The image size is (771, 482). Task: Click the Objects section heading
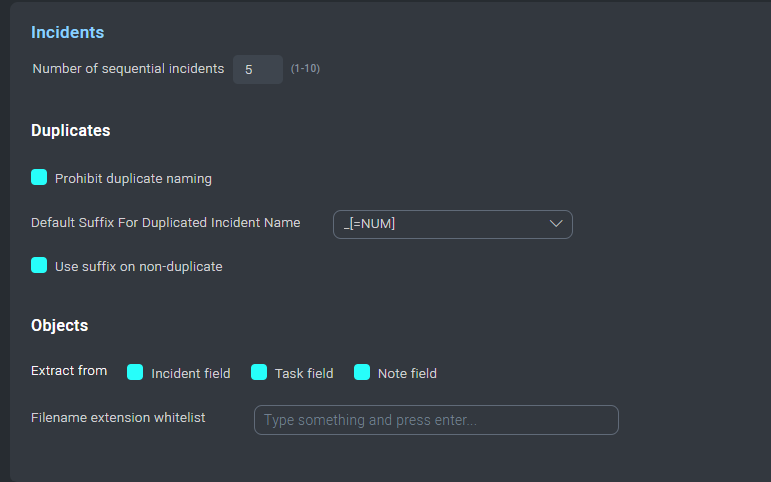coord(59,326)
